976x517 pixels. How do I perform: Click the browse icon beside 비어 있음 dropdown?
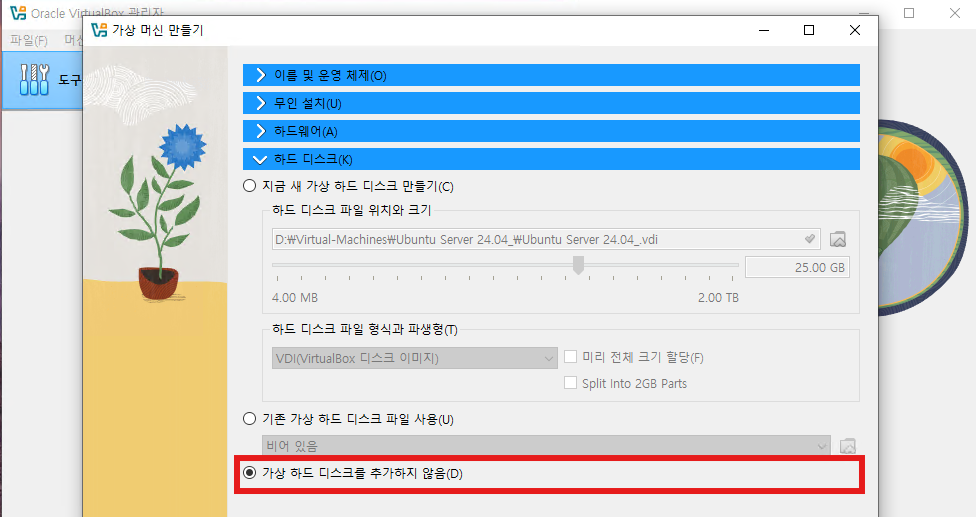(848, 445)
